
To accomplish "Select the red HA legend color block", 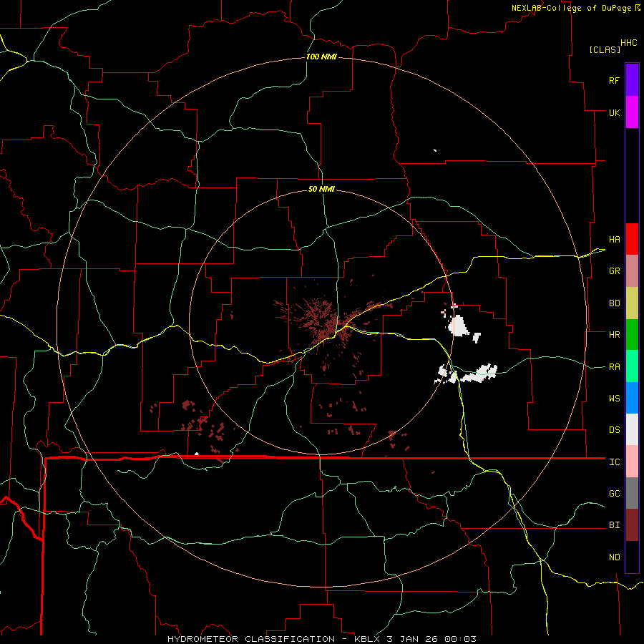I will click(x=632, y=239).
